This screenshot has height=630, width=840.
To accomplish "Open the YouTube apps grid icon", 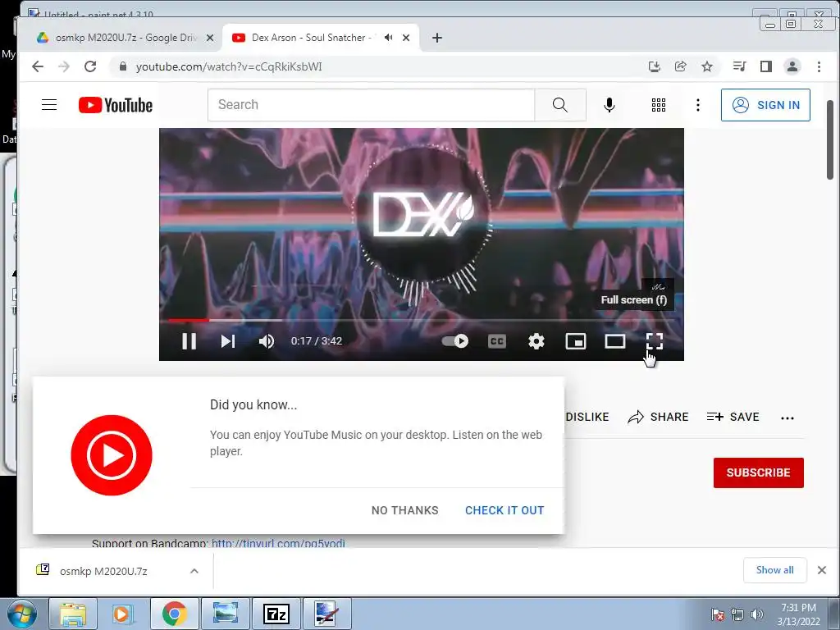I will click(659, 105).
